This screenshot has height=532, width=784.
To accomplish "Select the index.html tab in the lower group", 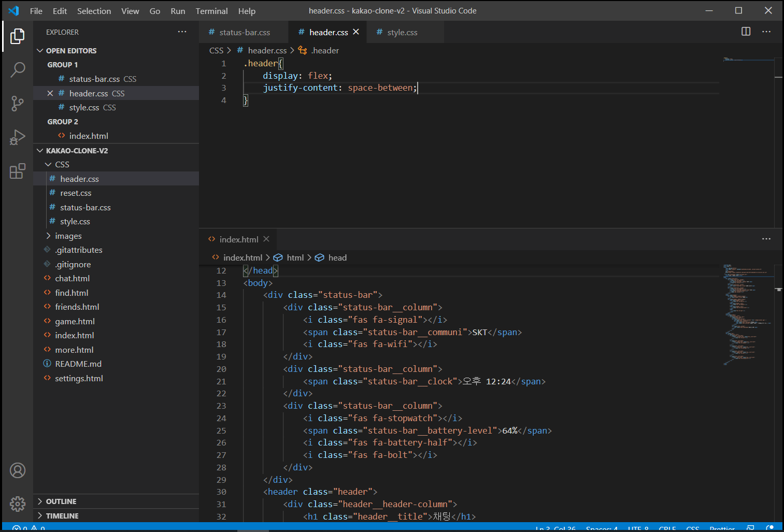I will pos(238,239).
